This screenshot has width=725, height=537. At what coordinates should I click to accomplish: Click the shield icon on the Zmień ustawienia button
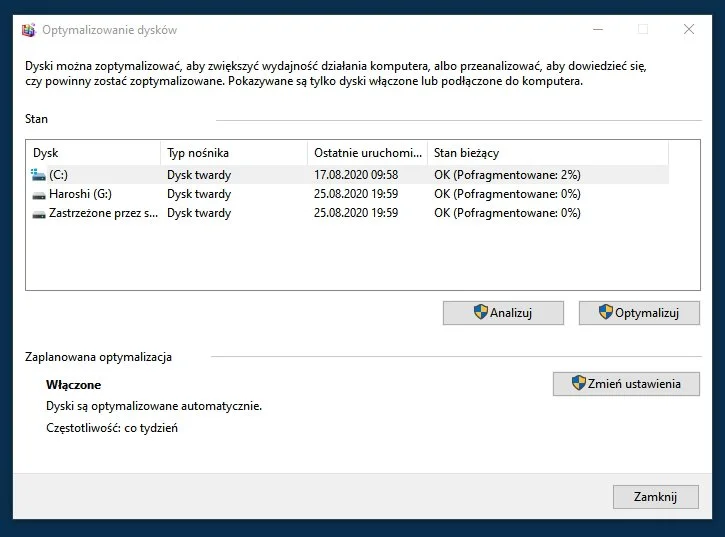click(578, 383)
